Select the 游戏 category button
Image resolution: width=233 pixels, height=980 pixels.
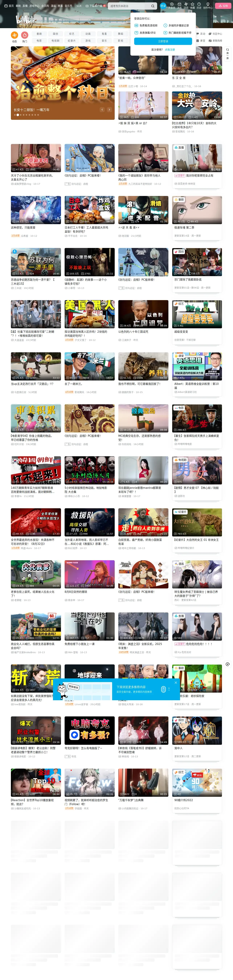point(88,40)
